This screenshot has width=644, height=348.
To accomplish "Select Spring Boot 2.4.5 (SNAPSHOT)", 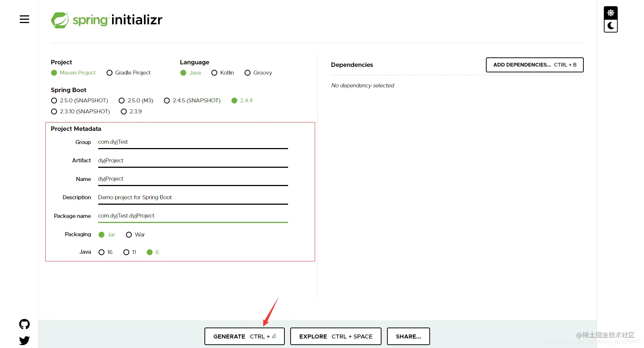I will 192,101.
